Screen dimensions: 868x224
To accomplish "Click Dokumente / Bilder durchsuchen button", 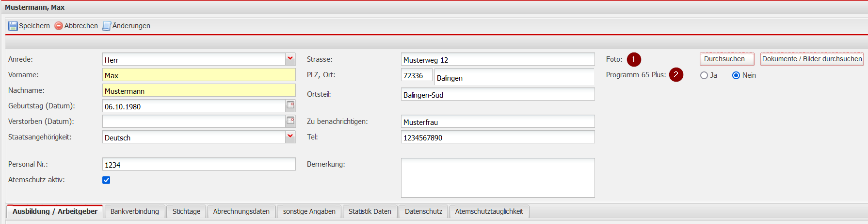I will pyautogui.click(x=812, y=59).
